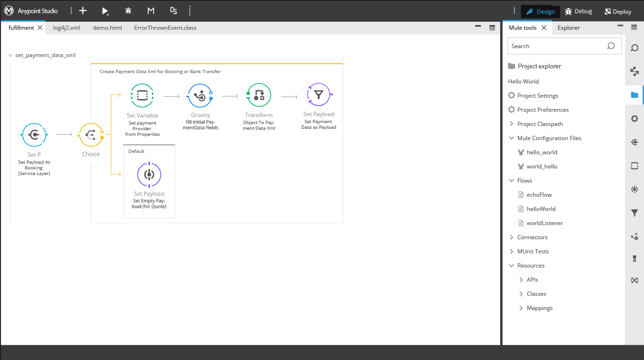The width and height of the screenshot is (644, 360).
Task: Click the Default route box label
Action: pyautogui.click(x=137, y=151)
